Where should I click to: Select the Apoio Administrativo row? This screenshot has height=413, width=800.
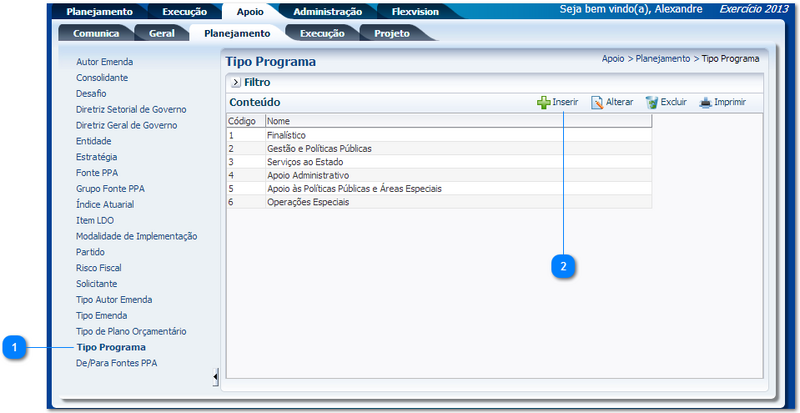(x=307, y=175)
